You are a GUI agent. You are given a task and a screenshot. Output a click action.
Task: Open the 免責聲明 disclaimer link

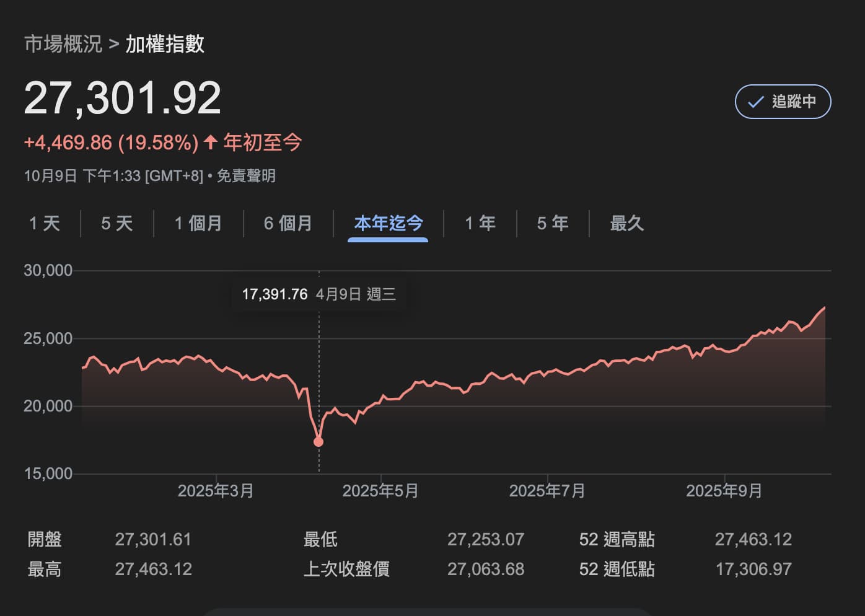(246, 176)
